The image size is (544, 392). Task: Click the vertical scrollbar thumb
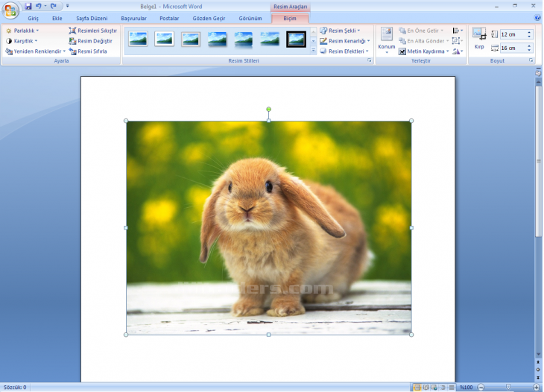(539, 161)
